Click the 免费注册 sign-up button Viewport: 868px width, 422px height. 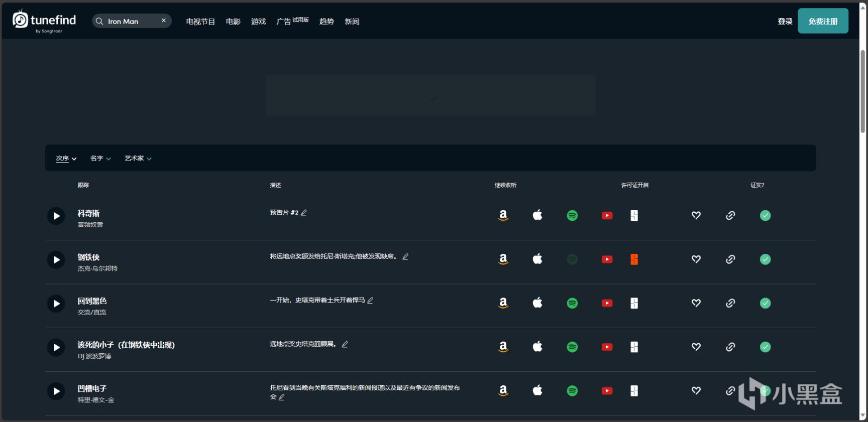coord(823,21)
